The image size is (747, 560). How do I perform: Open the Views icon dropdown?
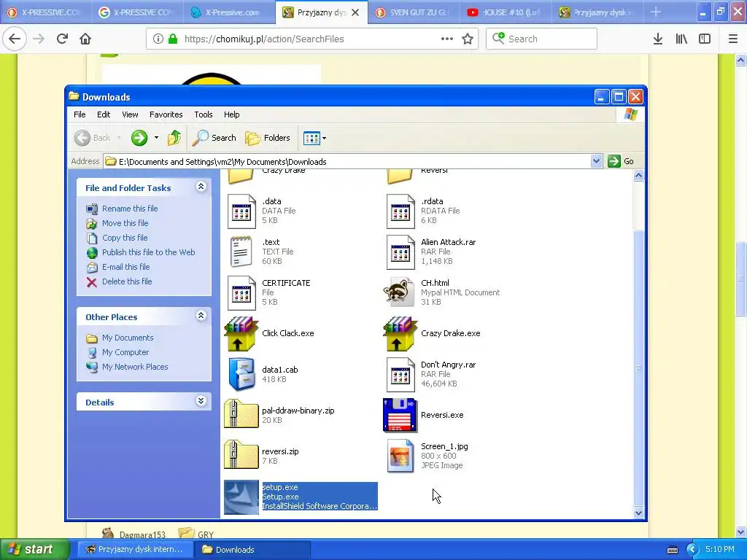pos(314,138)
